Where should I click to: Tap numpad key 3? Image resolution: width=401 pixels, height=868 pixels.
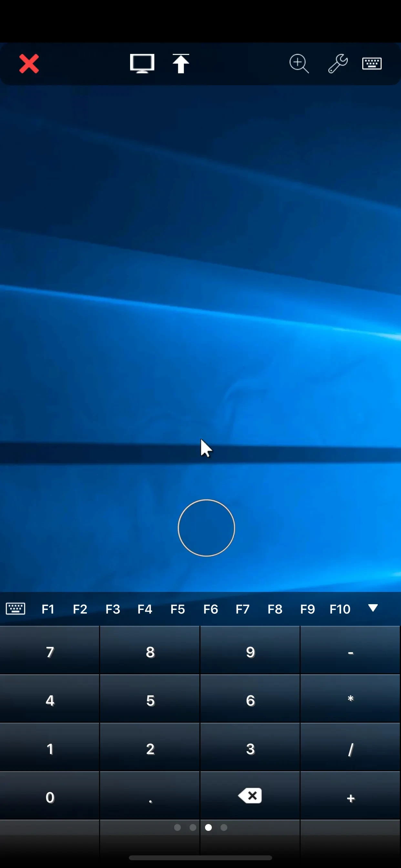tap(250, 747)
